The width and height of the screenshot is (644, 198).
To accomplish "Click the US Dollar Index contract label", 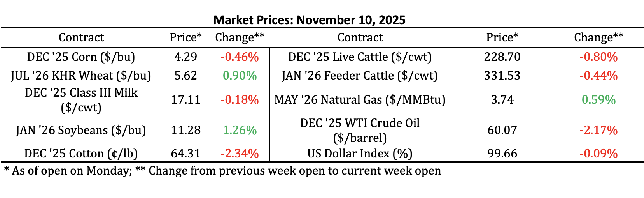I will coord(360,153).
